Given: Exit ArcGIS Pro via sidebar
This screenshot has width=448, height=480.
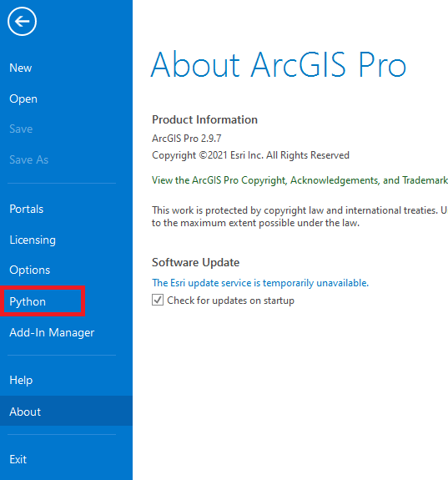Looking at the screenshot, I should (x=18, y=459).
